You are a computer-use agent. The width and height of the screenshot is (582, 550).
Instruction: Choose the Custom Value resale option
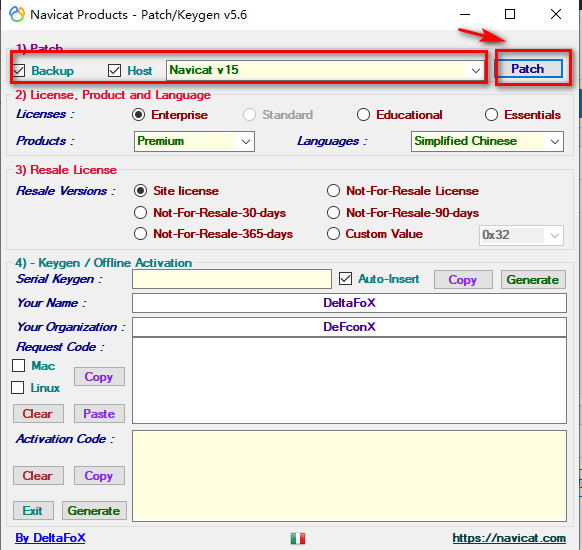[333, 234]
